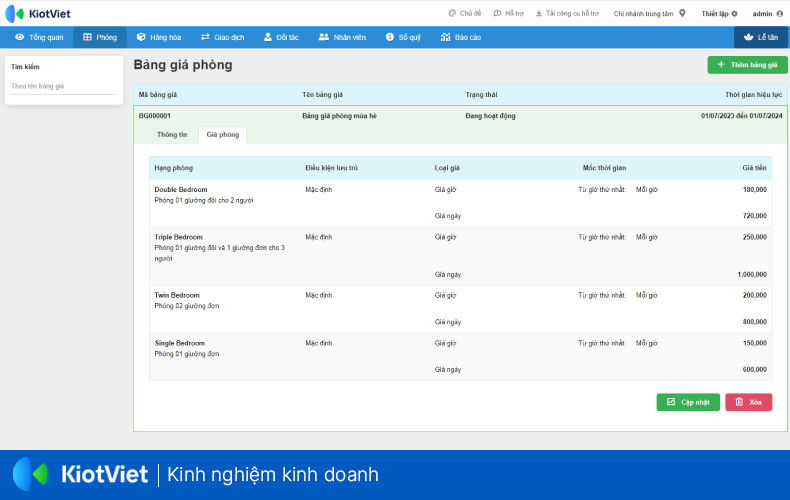The width and height of the screenshot is (790, 500).
Task: Click the Cập nhật update button
Action: 688,402
